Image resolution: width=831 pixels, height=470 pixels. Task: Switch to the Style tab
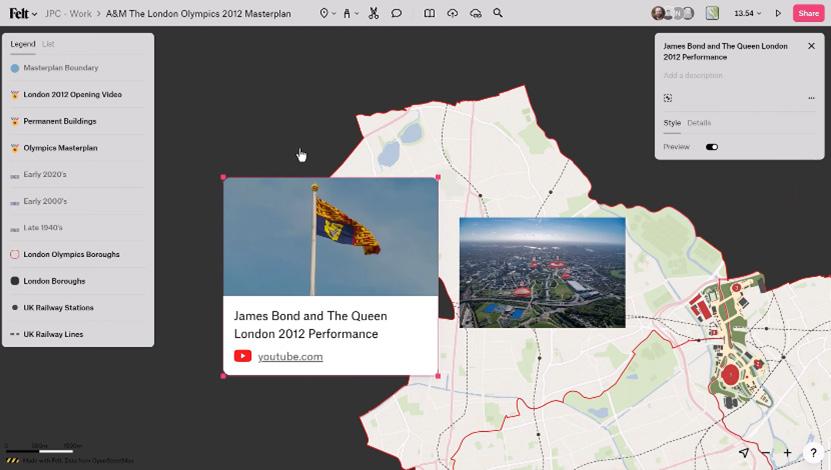[672, 123]
